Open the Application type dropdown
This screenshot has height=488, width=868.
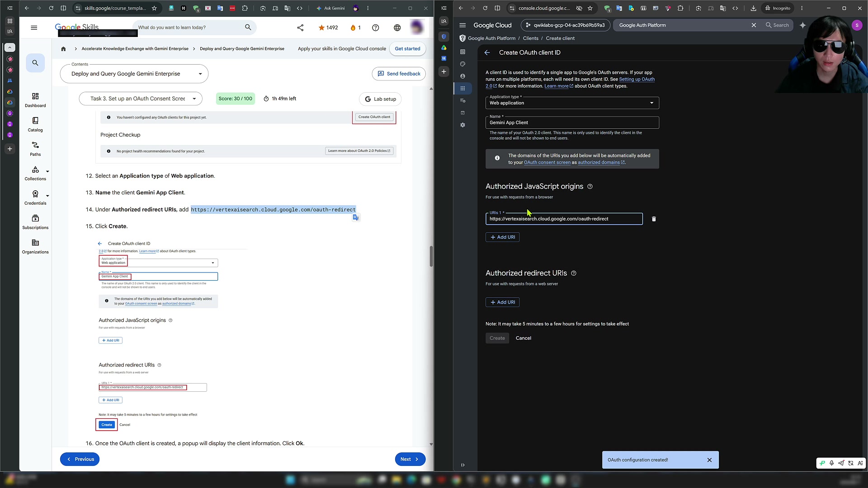coord(572,103)
